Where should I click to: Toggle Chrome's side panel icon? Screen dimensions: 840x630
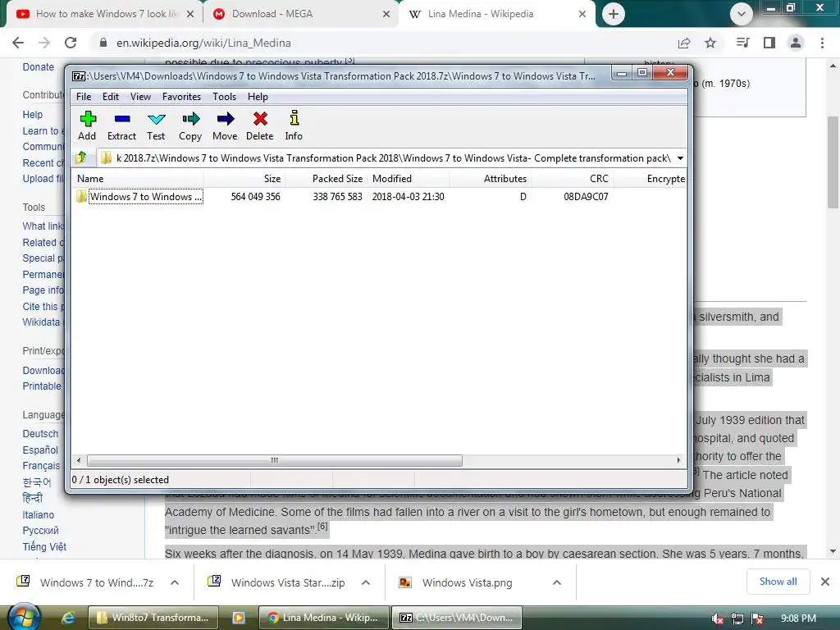pos(769,43)
